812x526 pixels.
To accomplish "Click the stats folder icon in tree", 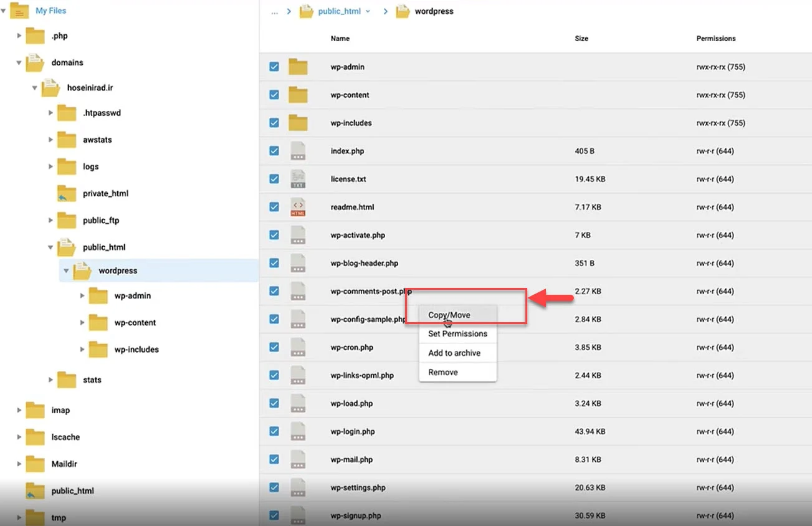I will point(67,380).
